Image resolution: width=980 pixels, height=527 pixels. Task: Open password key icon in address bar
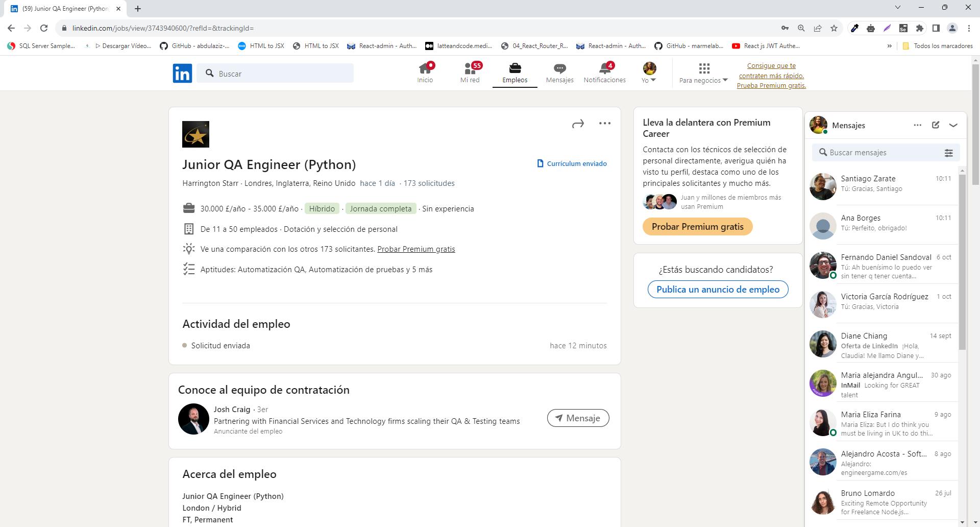pyautogui.click(x=785, y=28)
